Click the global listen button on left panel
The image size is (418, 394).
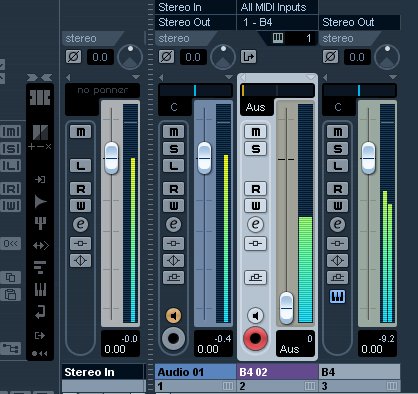pos(11,166)
